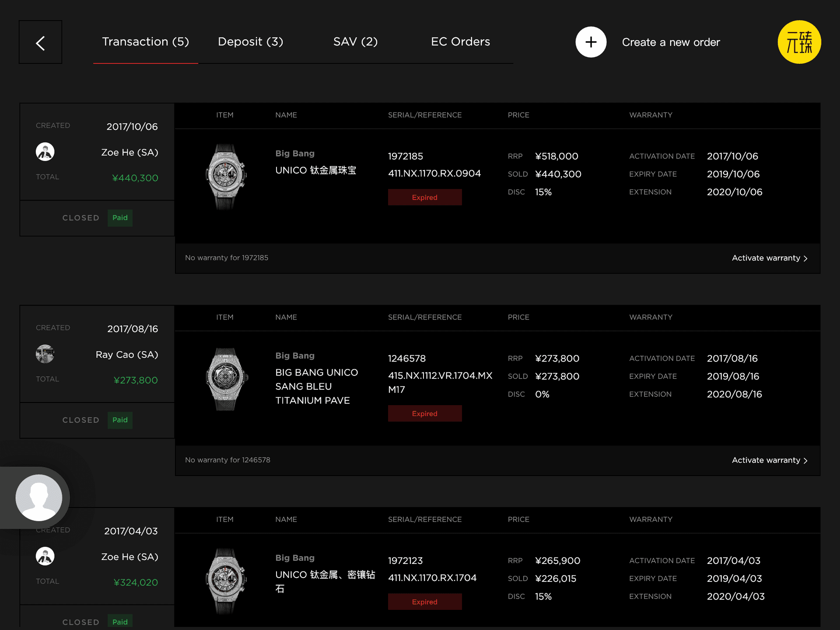Activate warranty for serial 1246578

pos(769,460)
